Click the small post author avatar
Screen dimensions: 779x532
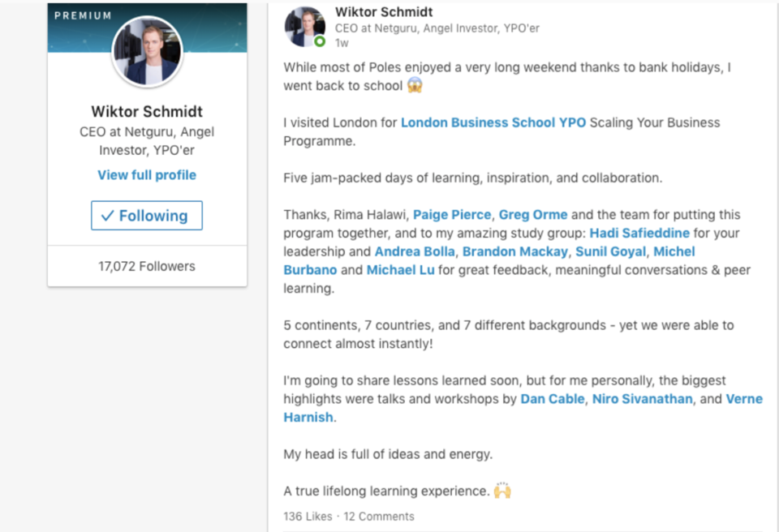click(x=304, y=27)
